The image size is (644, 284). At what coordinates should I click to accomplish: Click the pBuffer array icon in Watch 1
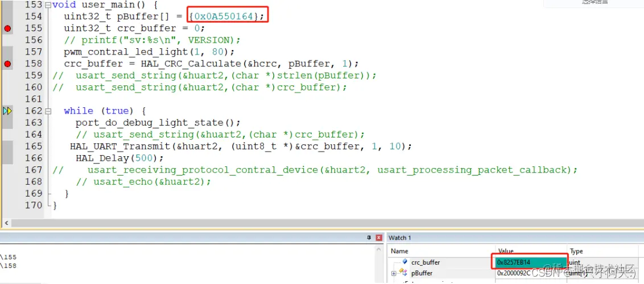click(x=402, y=273)
